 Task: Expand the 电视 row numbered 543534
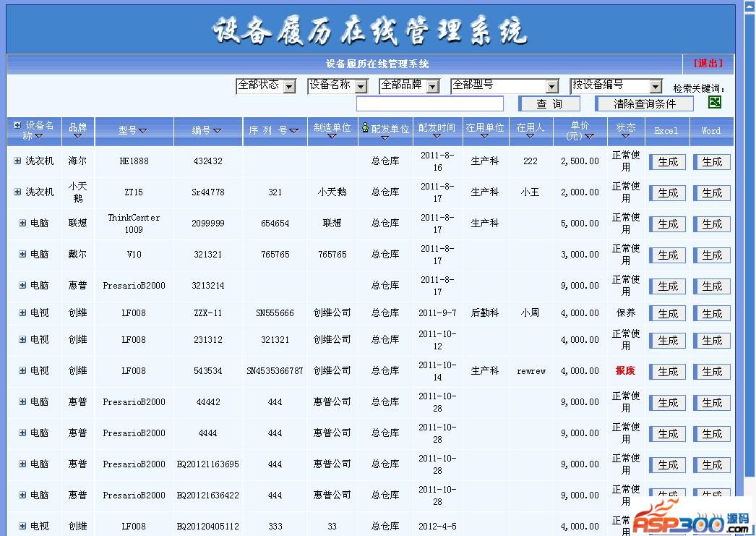pyautogui.click(x=22, y=370)
